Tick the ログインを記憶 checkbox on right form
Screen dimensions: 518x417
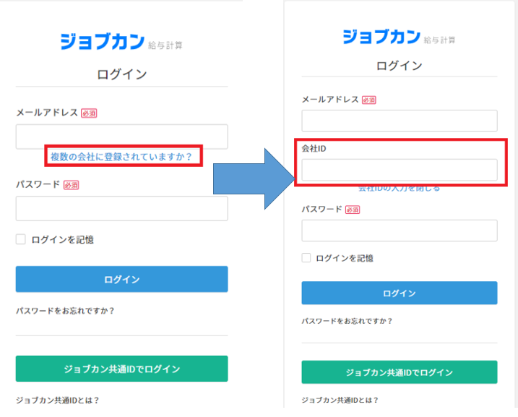pos(306,258)
